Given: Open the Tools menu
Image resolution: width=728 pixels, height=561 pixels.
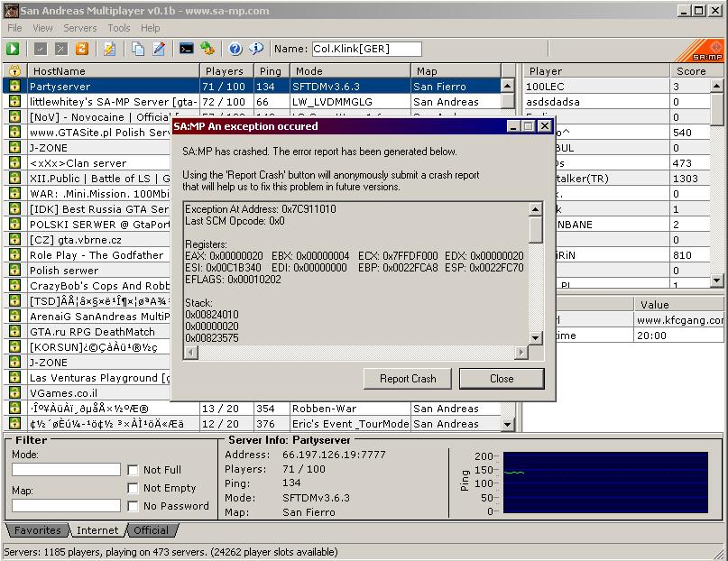Looking at the screenshot, I should click(119, 28).
